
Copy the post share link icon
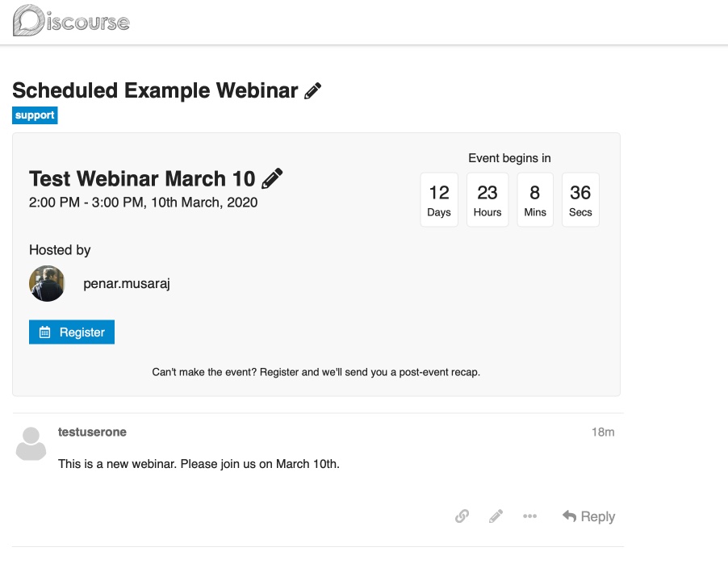[x=462, y=516]
